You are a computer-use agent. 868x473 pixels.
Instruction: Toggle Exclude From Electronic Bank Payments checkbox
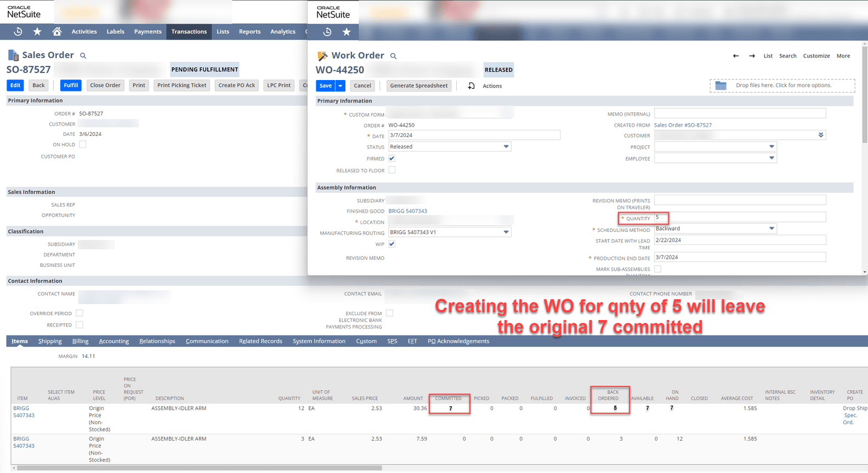[x=390, y=313]
